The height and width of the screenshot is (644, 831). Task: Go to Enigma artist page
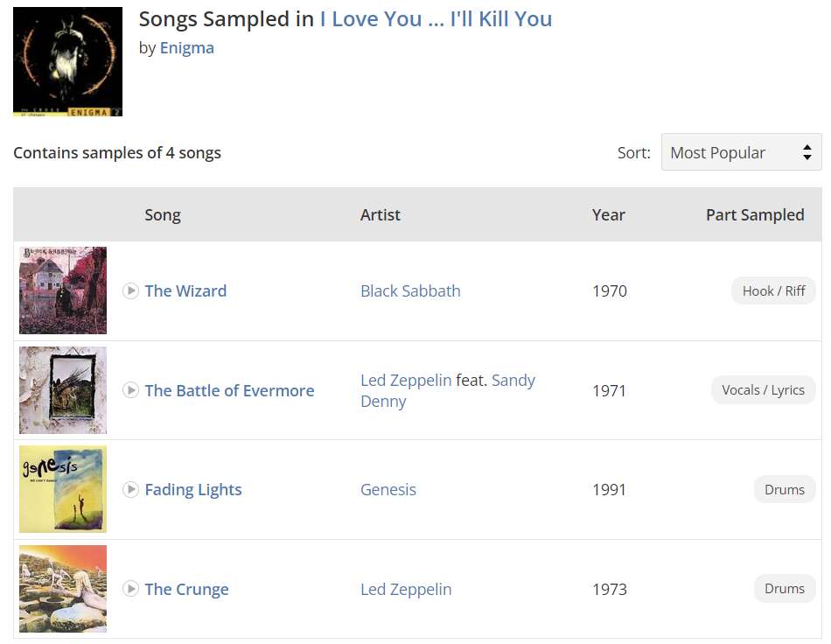coord(186,48)
